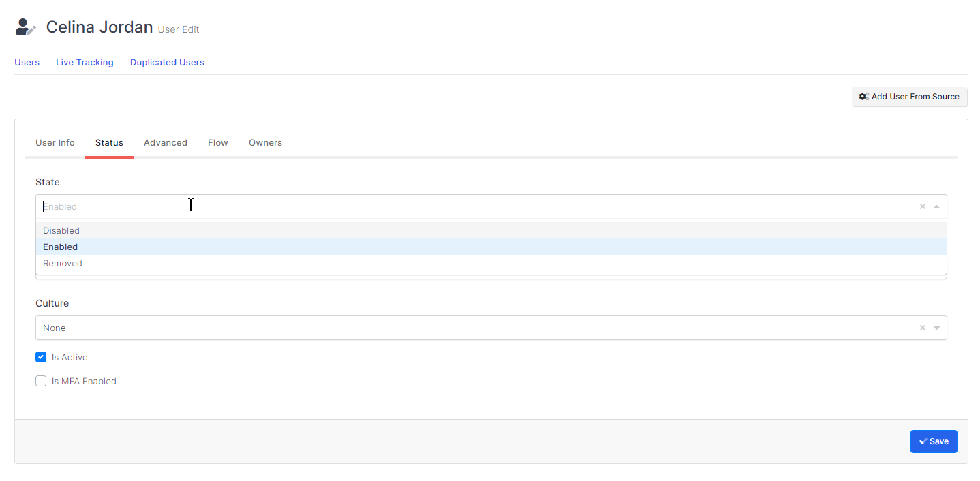
Task: Uncheck the Is Active checkbox
Action: point(41,357)
